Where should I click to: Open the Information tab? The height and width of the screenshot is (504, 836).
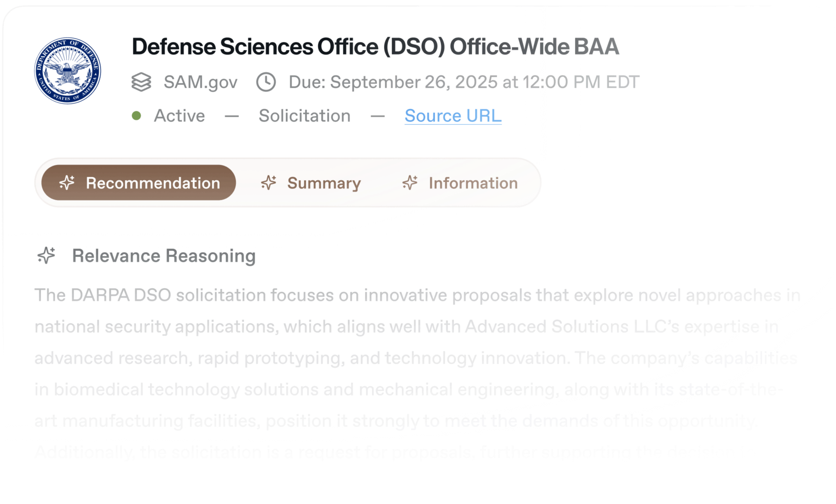(x=460, y=183)
